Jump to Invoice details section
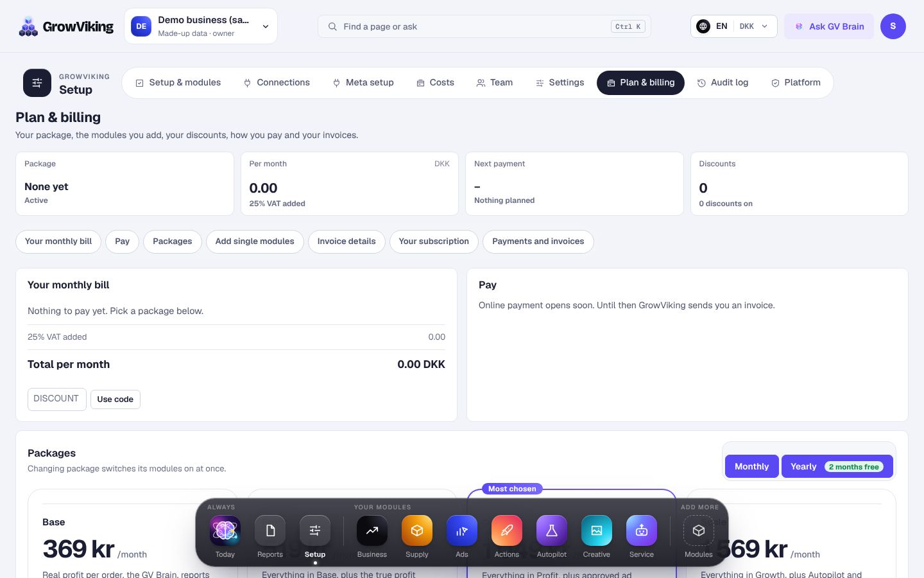The height and width of the screenshot is (578, 924). tap(346, 241)
